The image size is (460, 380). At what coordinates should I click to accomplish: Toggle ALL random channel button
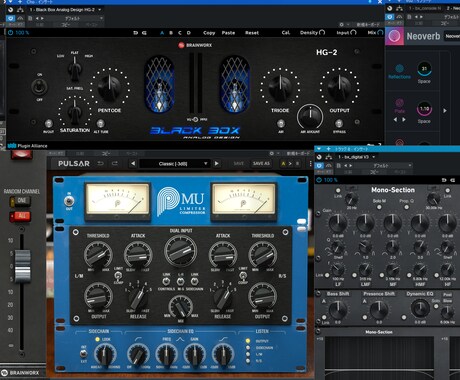[x=20, y=216]
